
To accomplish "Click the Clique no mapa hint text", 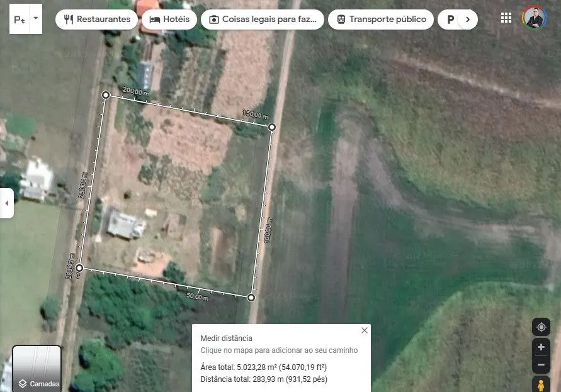I will pyautogui.click(x=279, y=350).
